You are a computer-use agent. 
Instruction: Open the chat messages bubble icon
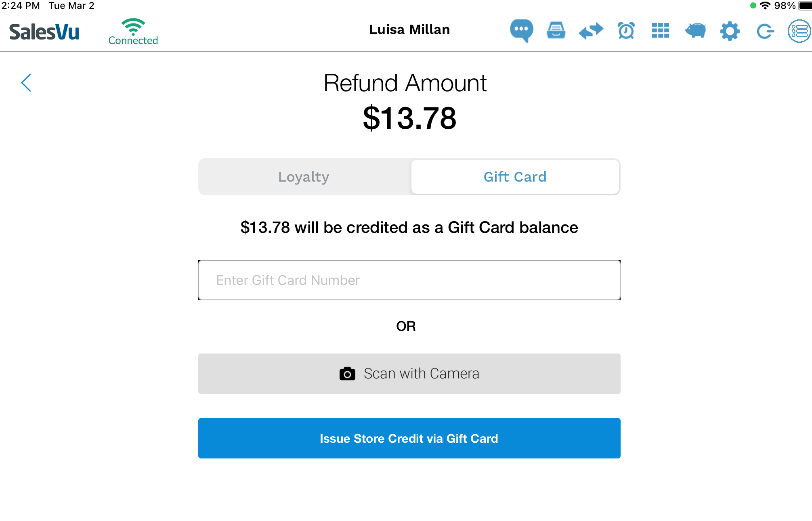click(x=521, y=30)
